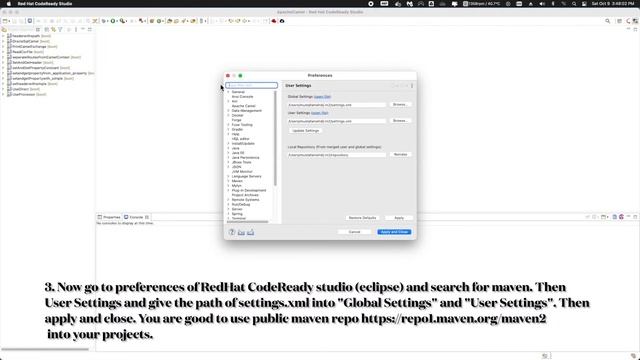
Task: Click the red Red Hat toolbar icon
Action: (x=274, y=21)
